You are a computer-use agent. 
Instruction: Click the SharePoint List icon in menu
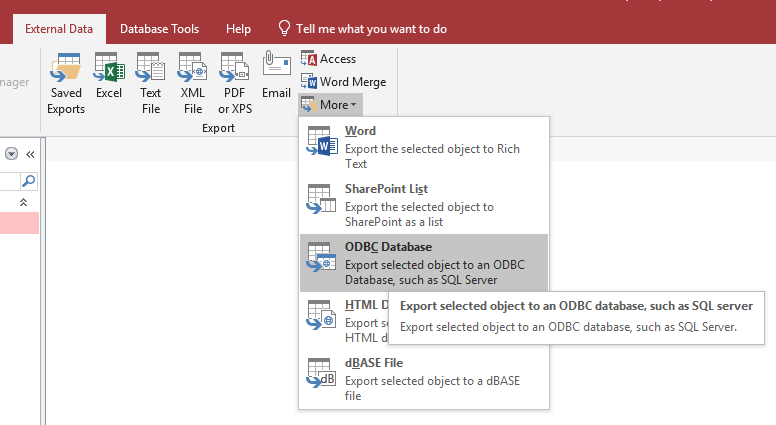point(321,199)
